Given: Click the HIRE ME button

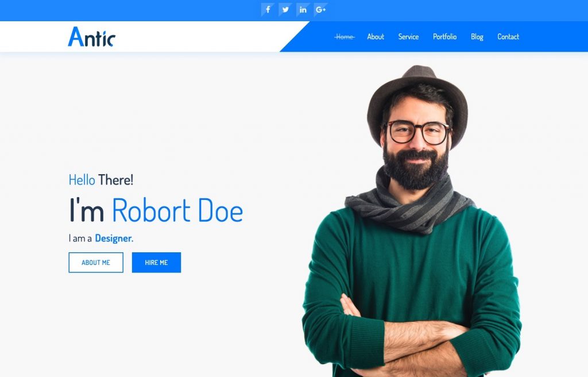Looking at the screenshot, I should click(x=156, y=263).
